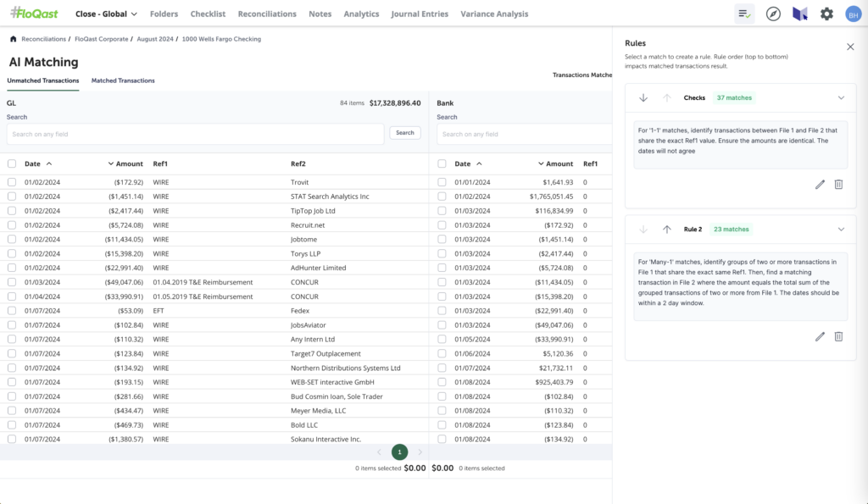Click the GL Search button
Image resolution: width=868 pixels, height=504 pixels.
point(404,133)
